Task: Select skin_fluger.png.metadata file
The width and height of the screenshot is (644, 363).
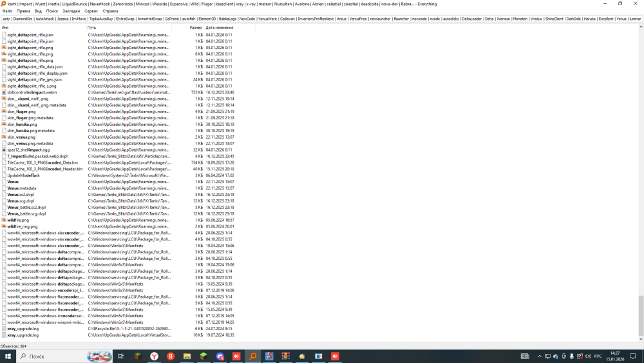Action: [30, 118]
